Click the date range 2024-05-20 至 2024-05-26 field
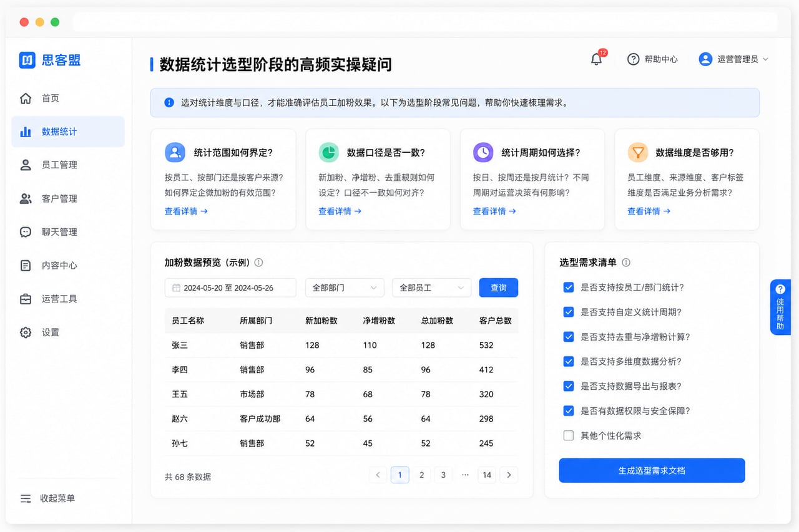The height and width of the screenshot is (532, 799). click(x=230, y=288)
